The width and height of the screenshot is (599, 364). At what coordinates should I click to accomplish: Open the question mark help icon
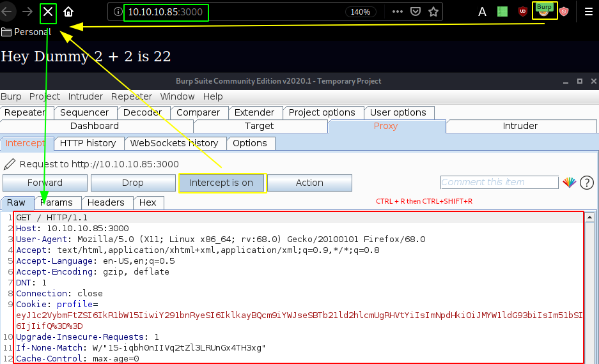[587, 183]
